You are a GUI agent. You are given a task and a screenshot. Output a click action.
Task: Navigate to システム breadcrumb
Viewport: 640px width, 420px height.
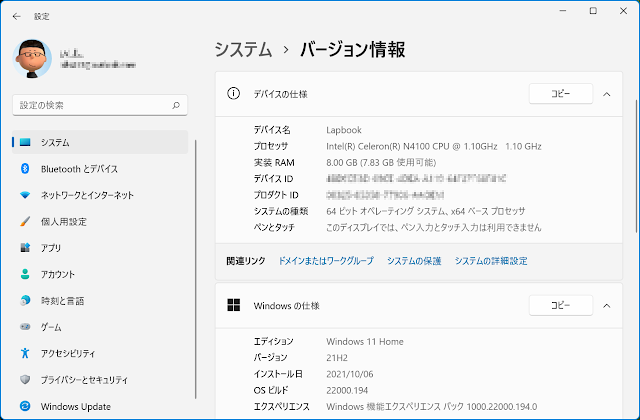coord(243,50)
